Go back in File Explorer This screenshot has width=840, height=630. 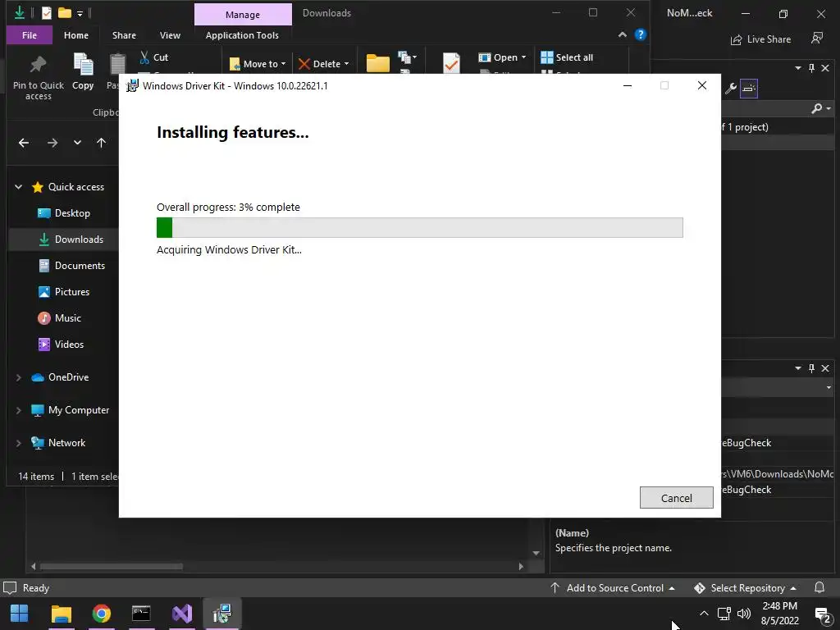pos(24,143)
